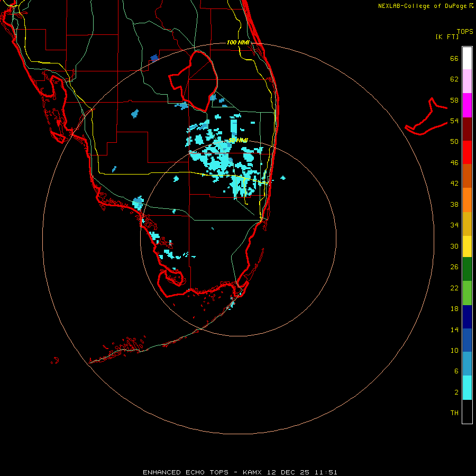Click the 100 NMI range ring label

238,42
